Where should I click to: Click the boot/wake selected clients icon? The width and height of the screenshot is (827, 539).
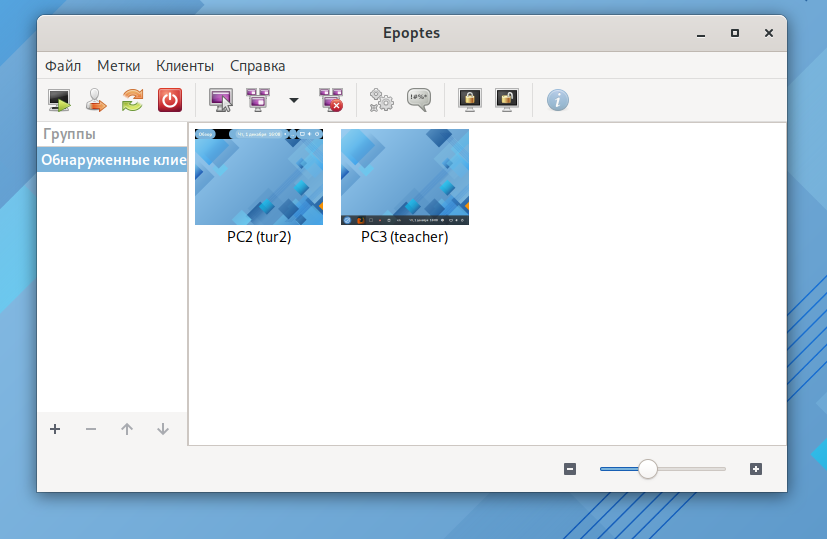click(x=59, y=100)
